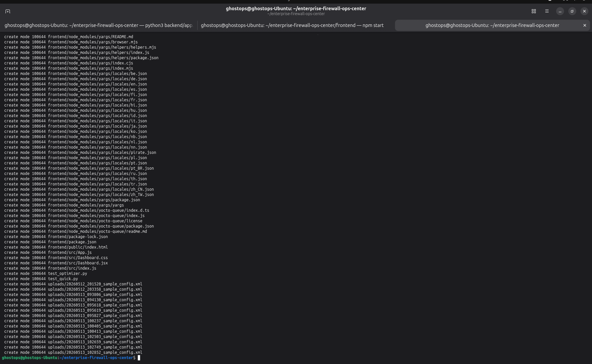Click line uploads/20260513_095827_sample_config.xml
Image resolution: width=592 pixels, height=364 pixels.
73,316
